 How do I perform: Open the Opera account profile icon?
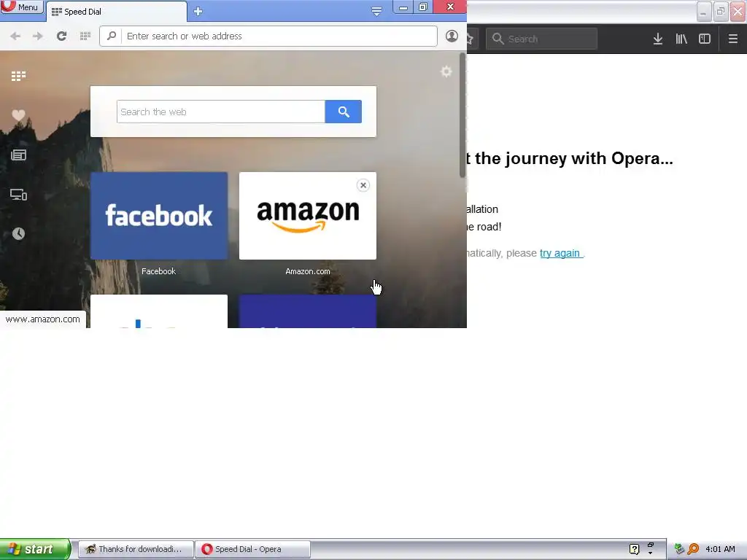point(452,36)
